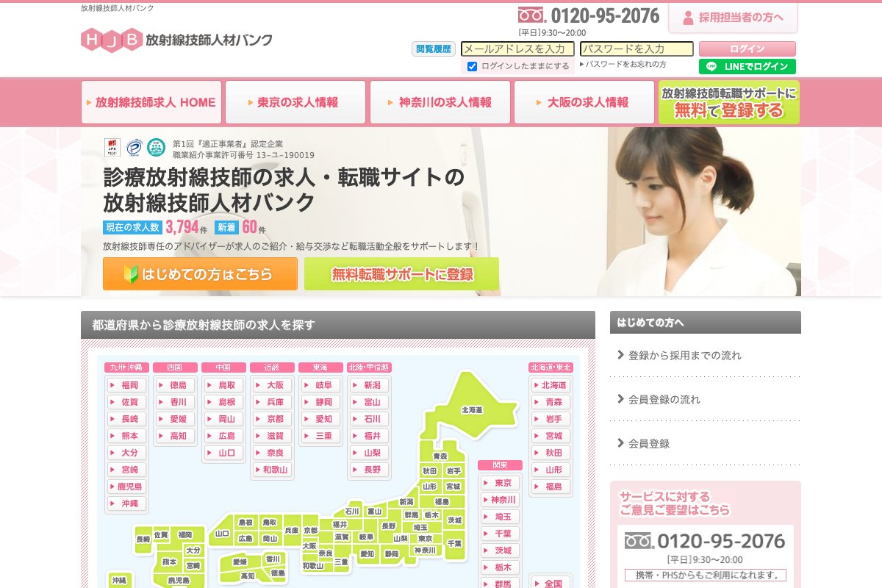Select 熊本 in the Kyushu list
Image resolution: width=882 pixels, height=588 pixels.
(127, 436)
